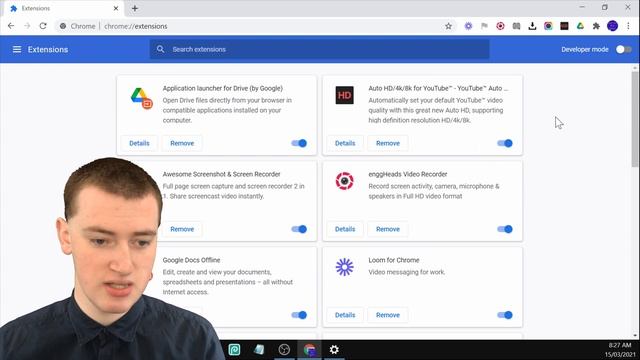Open enggHeads recorder toolbar icon
640x360 pixels.
tap(500, 26)
